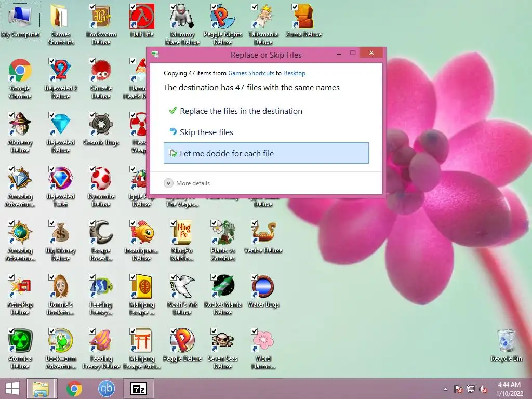The image size is (532, 399).
Task: Select the Mummy Maze Deluxe icon
Action: pyautogui.click(x=182, y=16)
